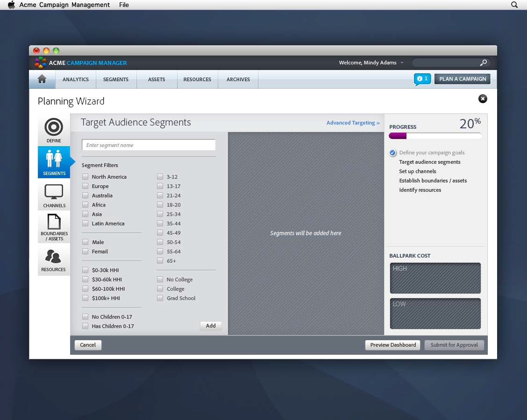Image resolution: width=527 pixels, height=420 pixels.
Task: Open the Archives tab
Action: coord(238,79)
